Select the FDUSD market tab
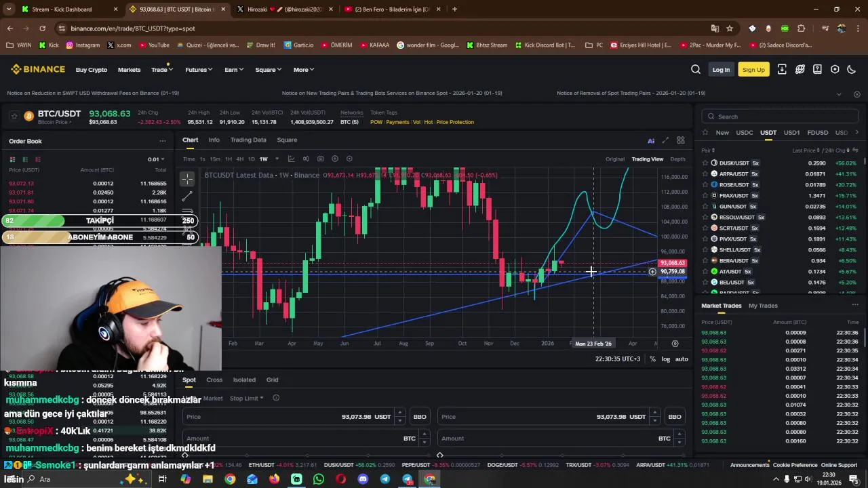The image size is (868, 488). coord(817,133)
